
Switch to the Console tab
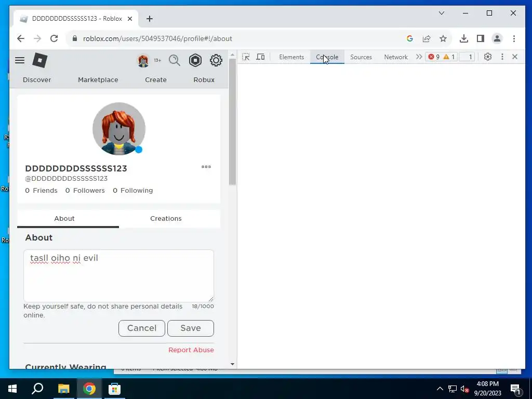pos(327,57)
